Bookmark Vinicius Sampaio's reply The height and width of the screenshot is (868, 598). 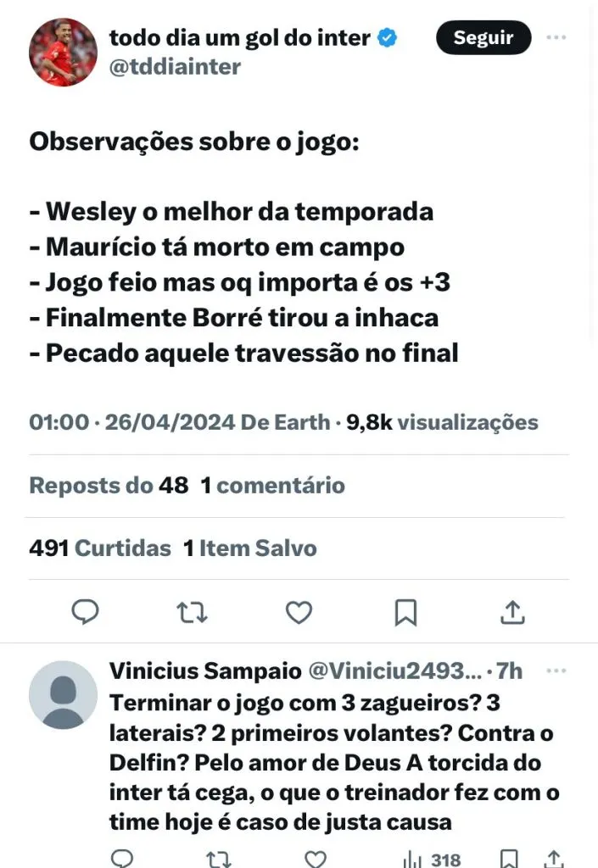click(x=511, y=859)
